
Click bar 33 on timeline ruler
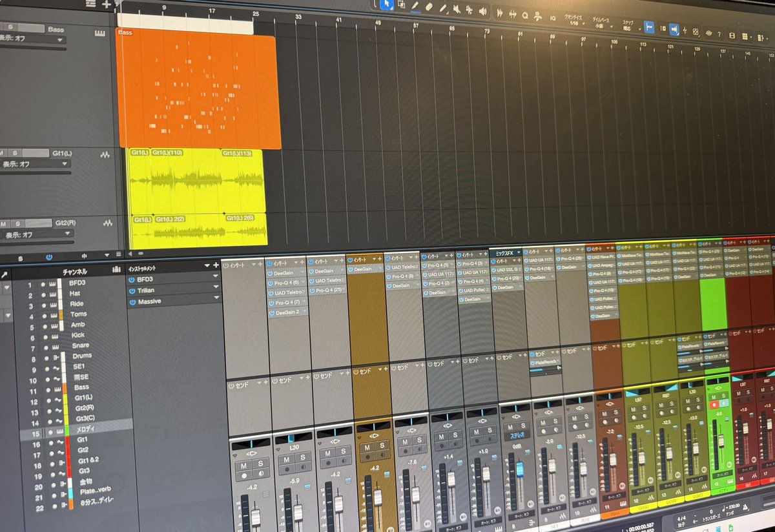(x=297, y=17)
